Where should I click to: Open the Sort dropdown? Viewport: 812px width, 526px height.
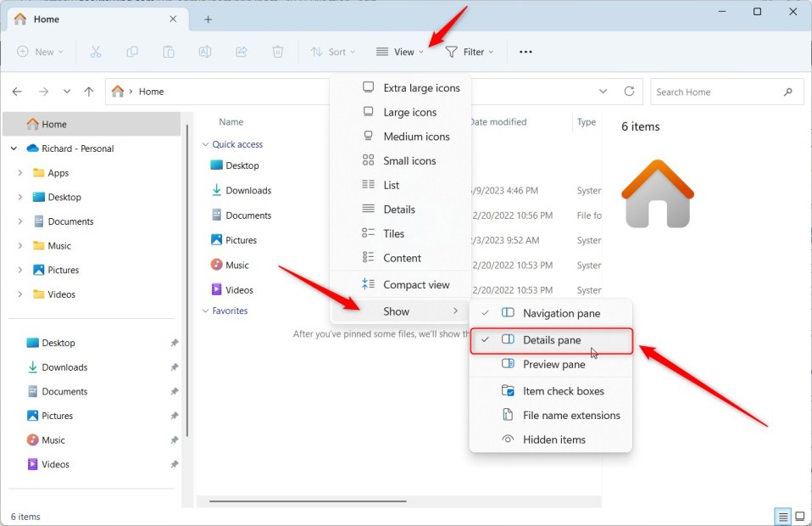click(x=332, y=52)
